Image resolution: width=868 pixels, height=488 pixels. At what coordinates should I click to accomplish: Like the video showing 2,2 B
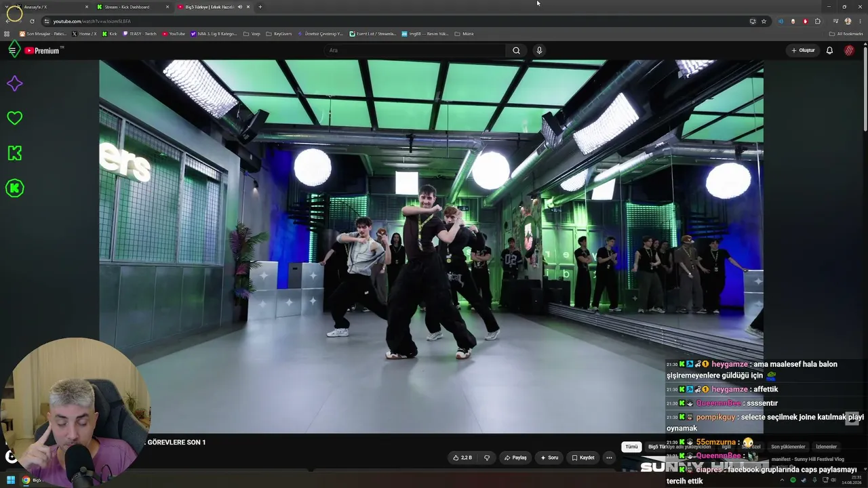[x=462, y=457]
